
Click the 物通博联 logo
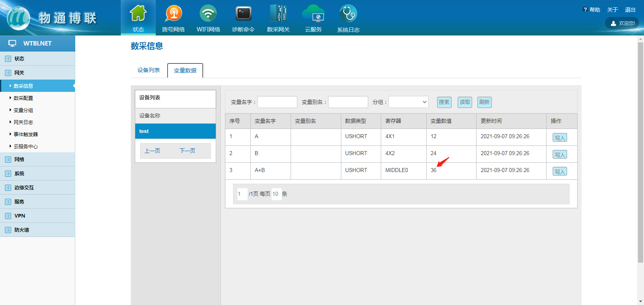pos(52,18)
